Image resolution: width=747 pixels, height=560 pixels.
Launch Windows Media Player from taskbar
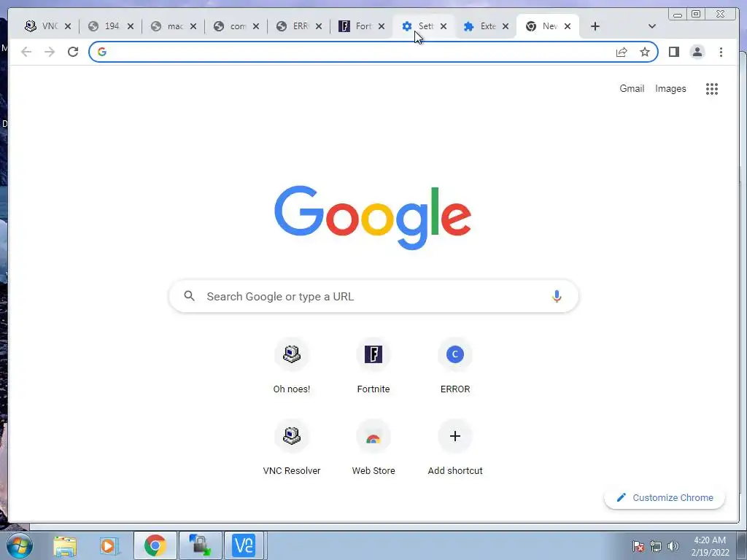coord(109,545)
